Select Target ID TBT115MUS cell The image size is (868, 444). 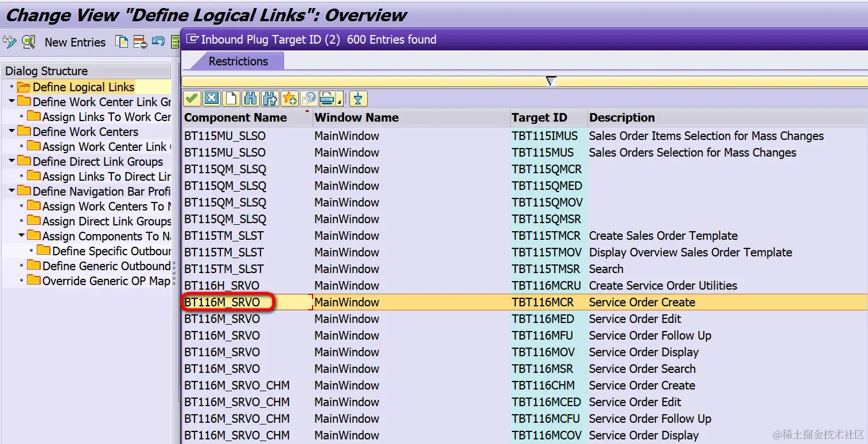click(548, 153)
